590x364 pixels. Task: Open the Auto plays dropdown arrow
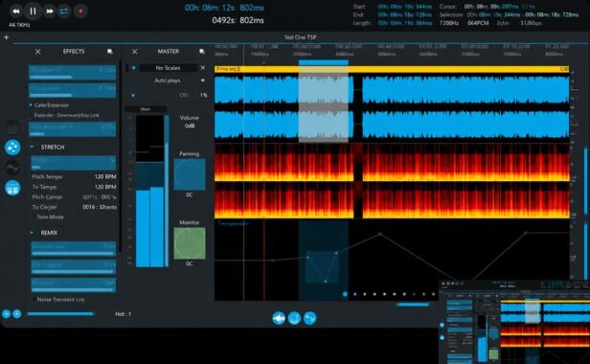pyautogui.click(x=203, y=80)
